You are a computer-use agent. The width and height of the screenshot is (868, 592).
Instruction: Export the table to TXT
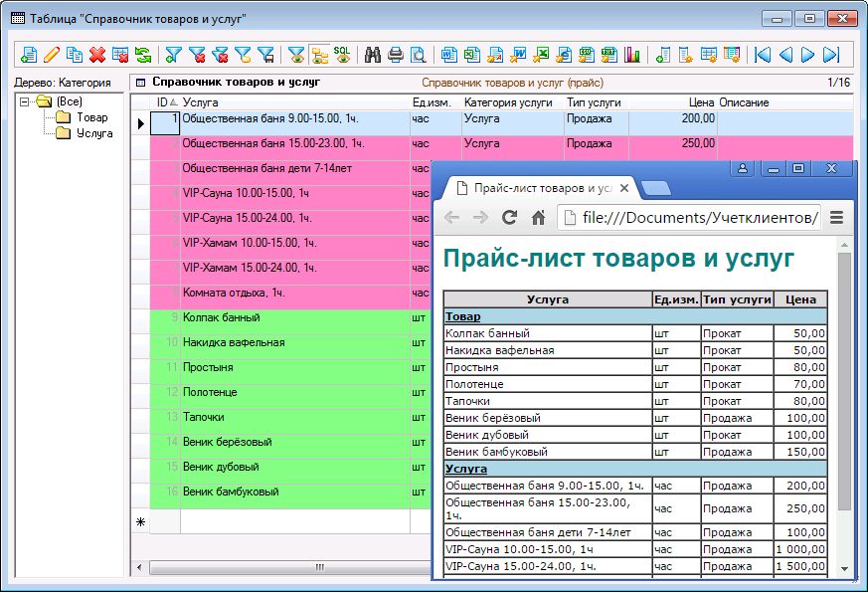click(608, 55)
